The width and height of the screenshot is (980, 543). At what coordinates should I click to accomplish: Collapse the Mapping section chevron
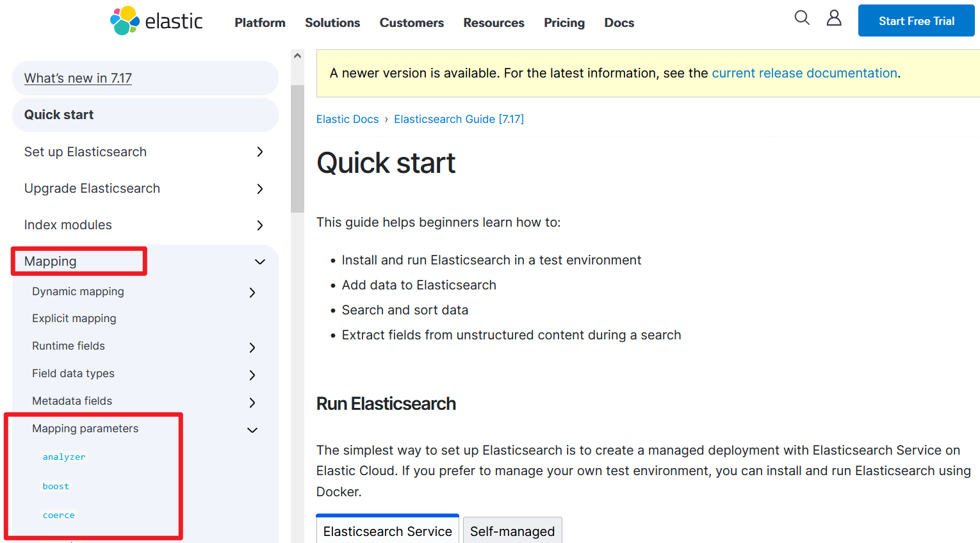(x=259, y=261)
